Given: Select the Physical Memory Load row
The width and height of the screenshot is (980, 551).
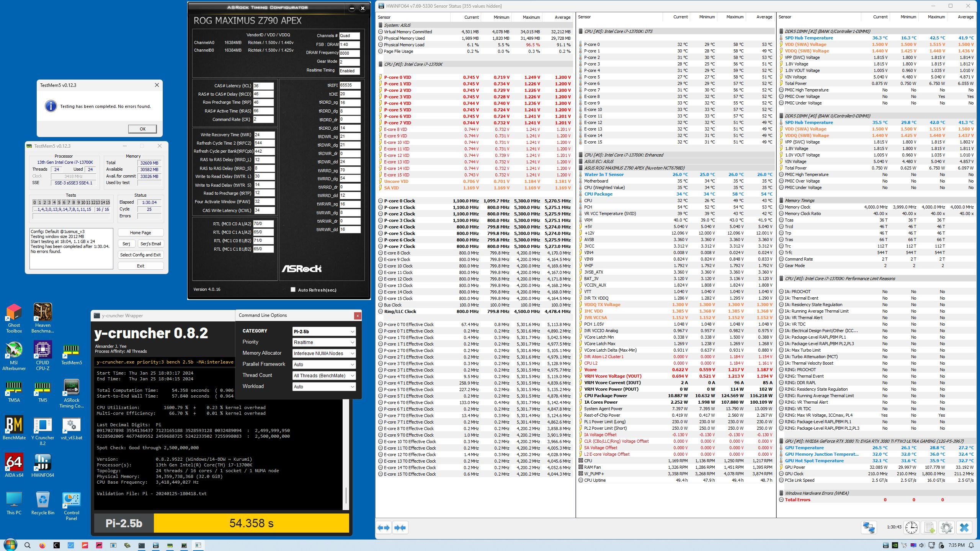Looking at the screenshot, I should [x=475, y=45].
